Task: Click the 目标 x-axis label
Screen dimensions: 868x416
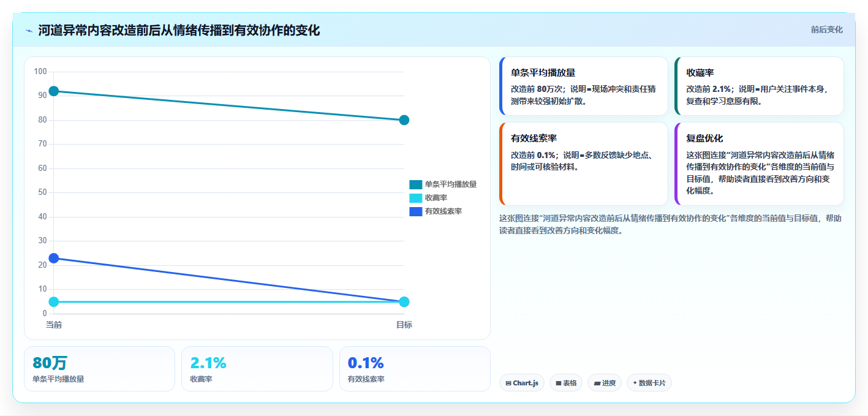Action: (x=404, y=325)
